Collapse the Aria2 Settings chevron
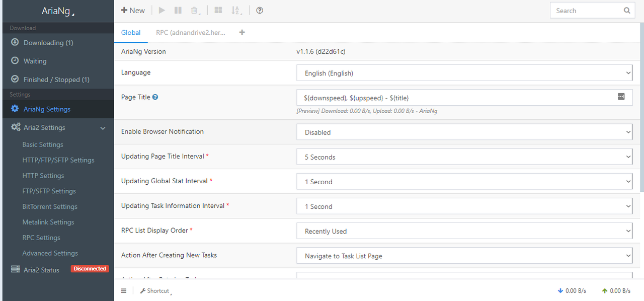Viewport: 644px width, 301px height. tap(103, 128)
